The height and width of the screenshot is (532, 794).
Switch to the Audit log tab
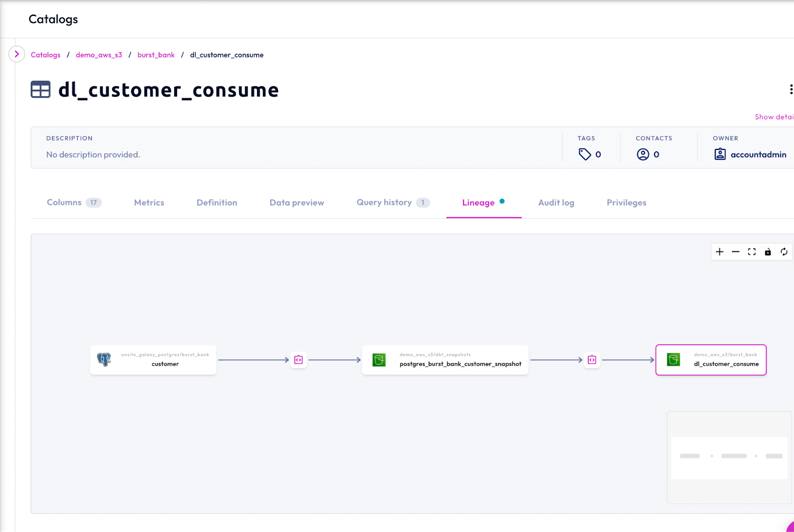[556, 202]
